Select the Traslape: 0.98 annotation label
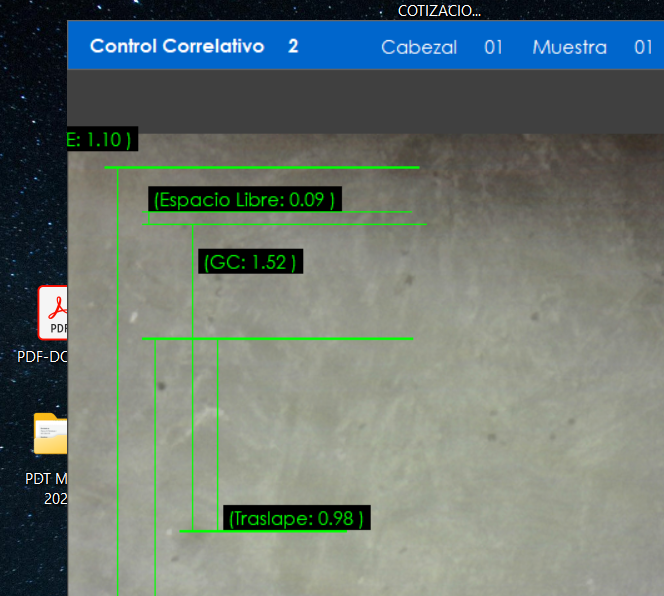 click(297, 518)
